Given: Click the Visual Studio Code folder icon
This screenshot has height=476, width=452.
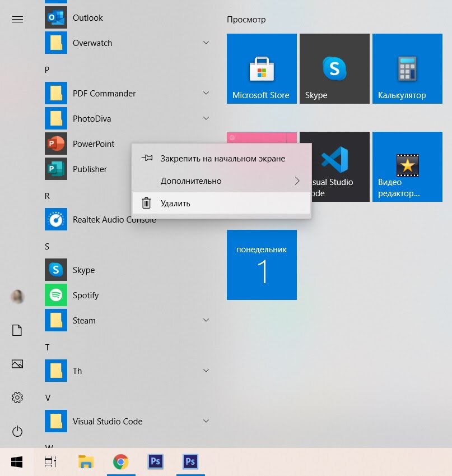Looking at the screenshot, I should pos(56,420).
